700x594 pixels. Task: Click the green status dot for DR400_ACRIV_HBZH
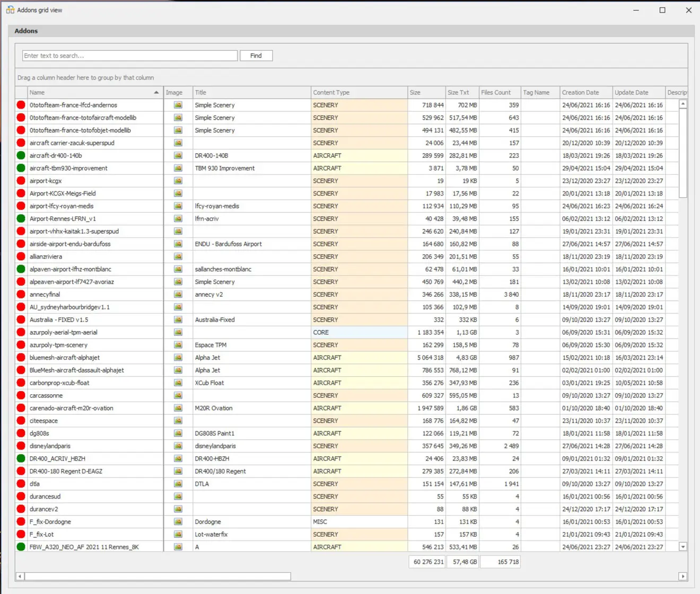(21, 459)
